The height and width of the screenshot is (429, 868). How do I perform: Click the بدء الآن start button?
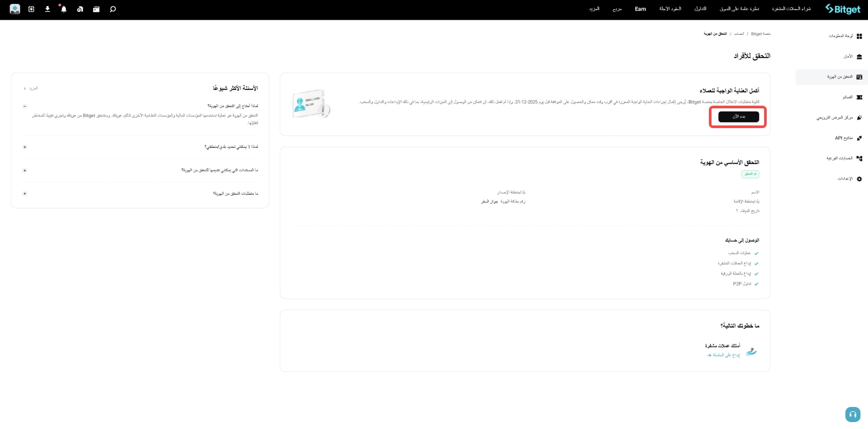pos(738,117)
